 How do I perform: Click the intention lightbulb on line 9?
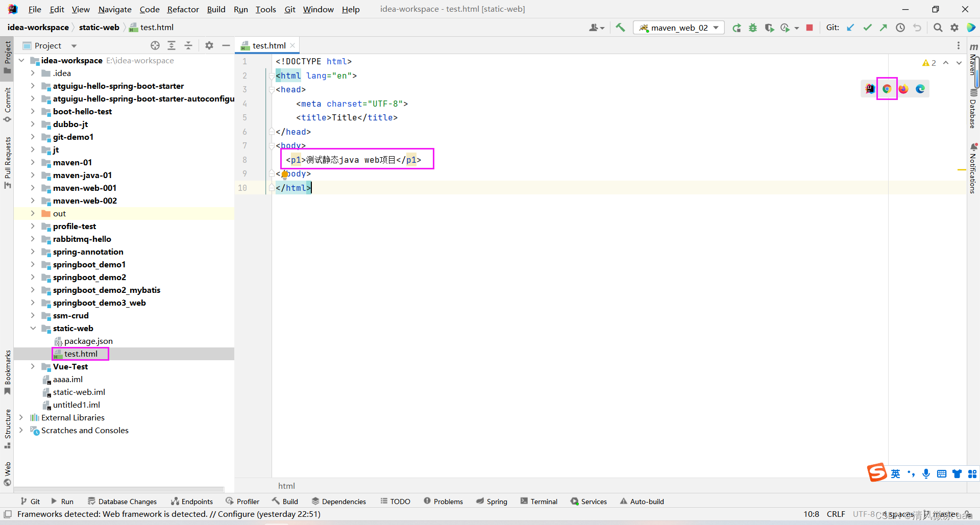click(284, 174)
